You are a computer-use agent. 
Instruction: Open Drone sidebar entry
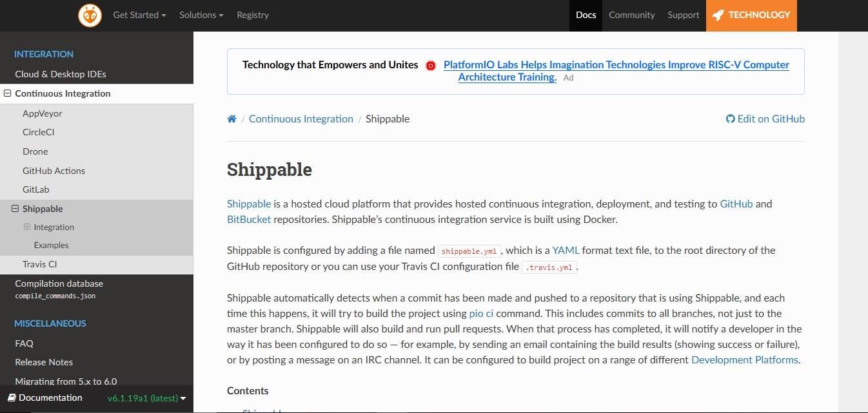(x=35, y=151)
